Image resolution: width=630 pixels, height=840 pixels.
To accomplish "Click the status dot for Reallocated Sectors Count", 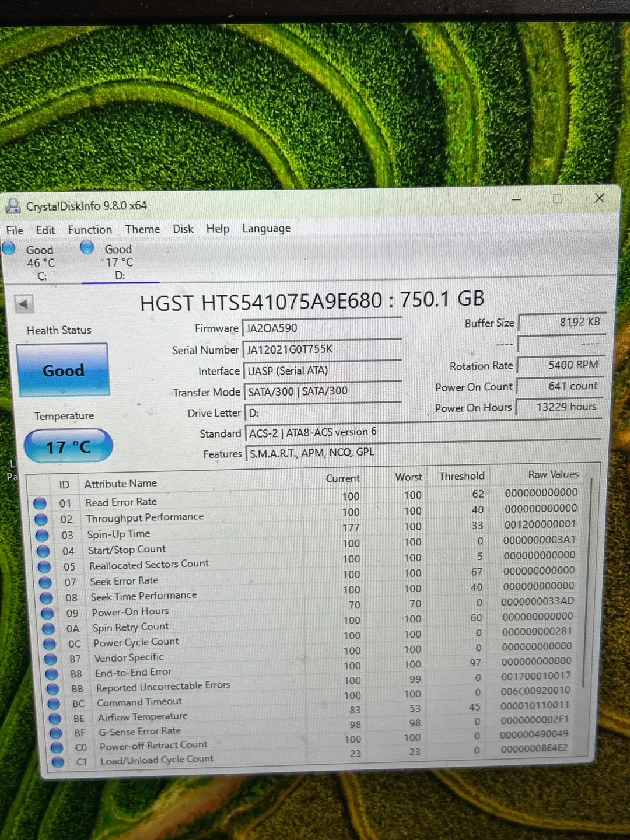I will (44, 566).
